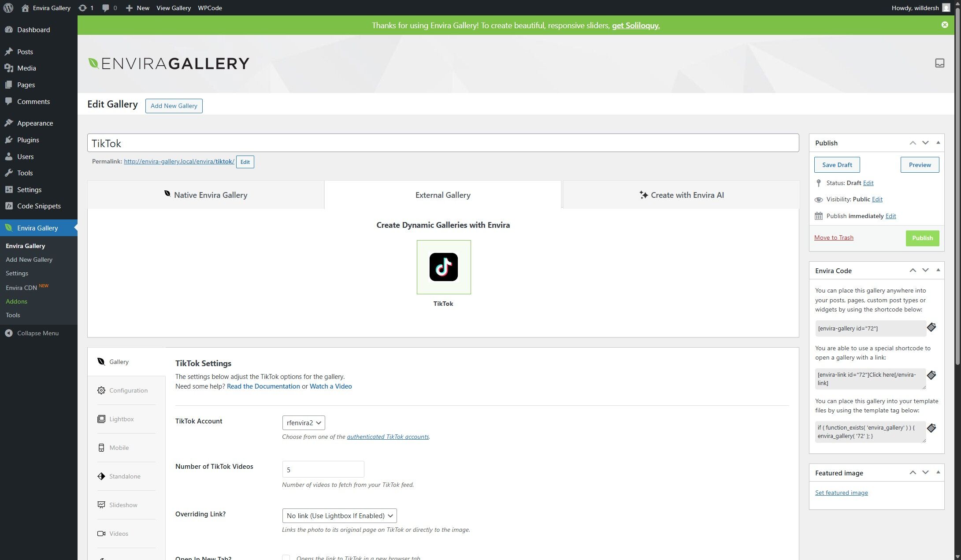
Task: Copy the template tag code to clipboard
Action: pos(931,428)
